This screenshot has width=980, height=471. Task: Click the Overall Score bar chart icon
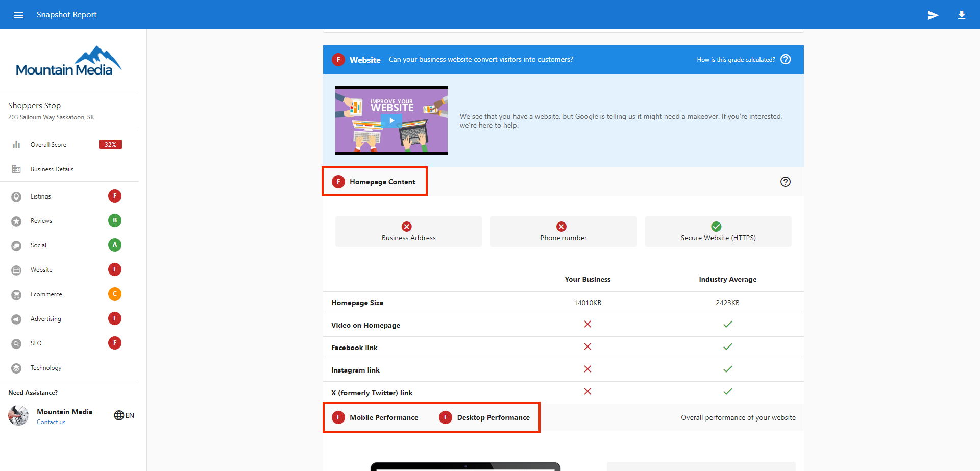[16, 144]
